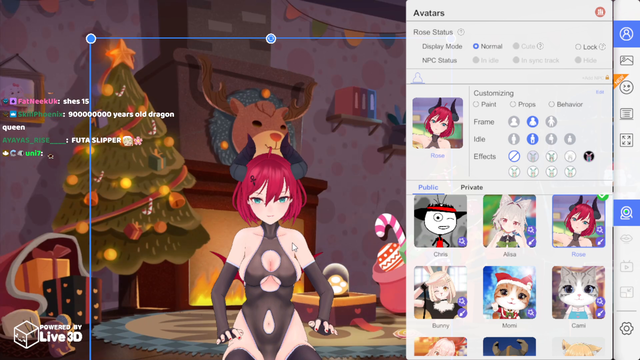
Task: Select the no-effect slash icon in Effects
Action: pyautogui.click(x=514, y=156)
